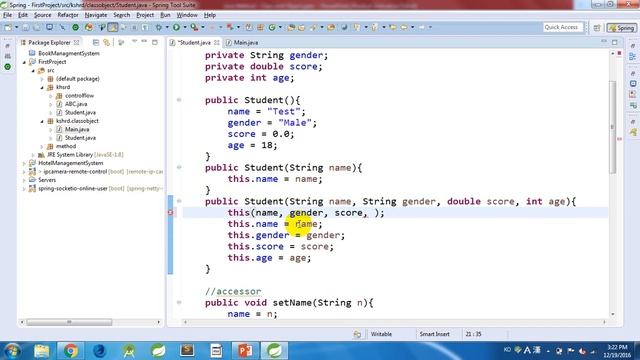Open the Source menu
This screenshot has height=360, width=640.
pos(42,15)
